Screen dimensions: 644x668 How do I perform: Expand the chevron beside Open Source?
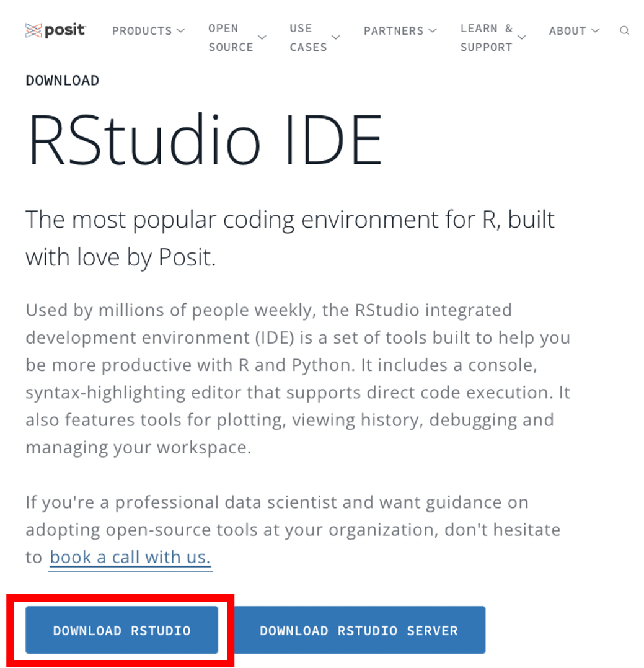262,38
